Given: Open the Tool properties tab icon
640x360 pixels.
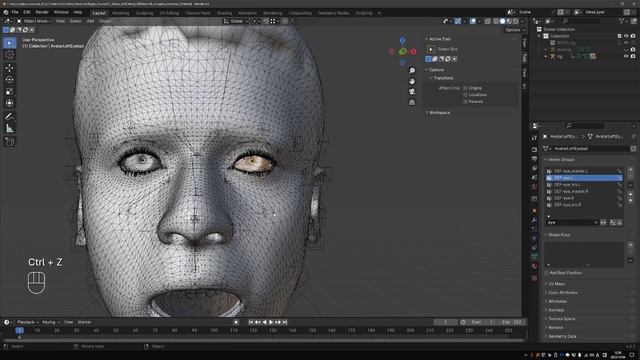Looking at the screenshot, I should point(534,139).
